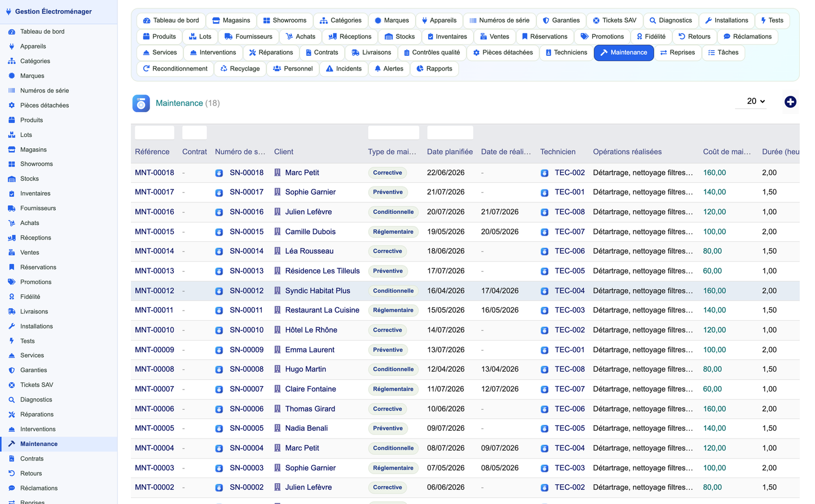The image size is (815, 504).
Task: Click the Type de maintenance filter field
Action: pyautogui.click(x=393, y=132)
